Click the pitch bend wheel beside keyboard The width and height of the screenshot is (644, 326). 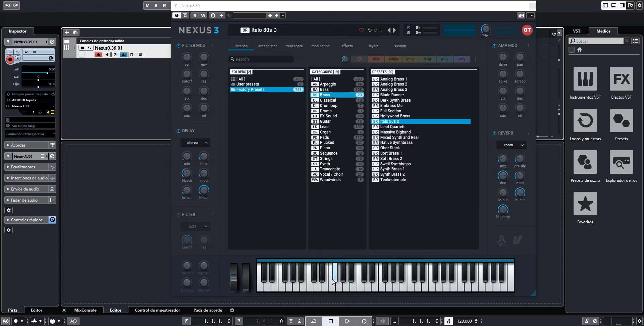coord(233,277)
